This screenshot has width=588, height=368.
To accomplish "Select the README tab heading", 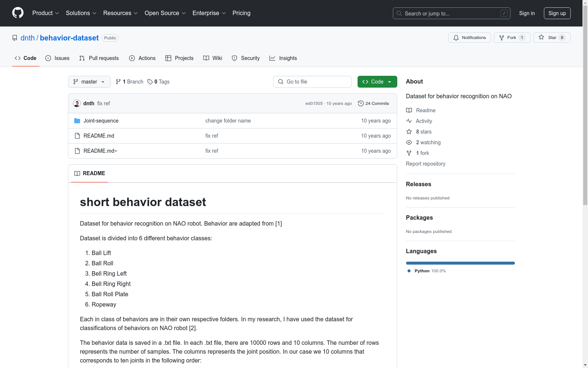I will (90, 173).
